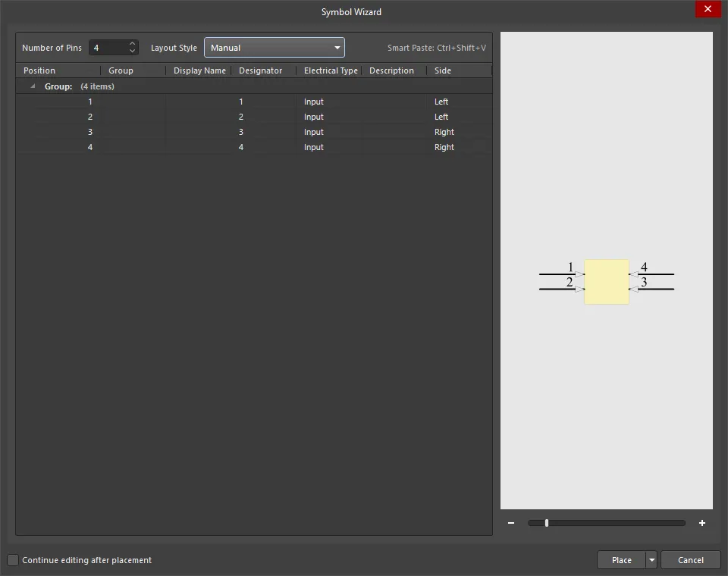The width and height of the screenshot is (728, 576).
Task: Sort by the Electrical Type column header
Action: coord(331,70)
